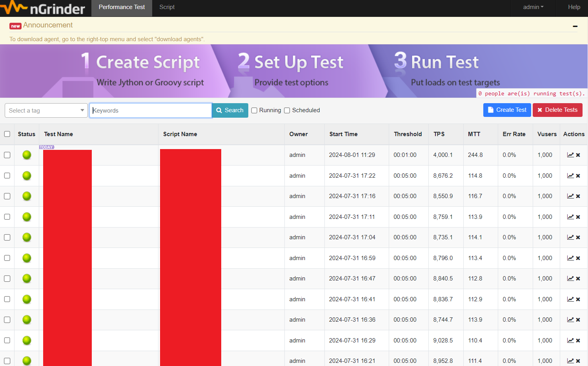Delete the 2024-07-31 17:11 test row
Image resolution: width=588 pixels, height=366 pixels.
[x=578, y=217]
